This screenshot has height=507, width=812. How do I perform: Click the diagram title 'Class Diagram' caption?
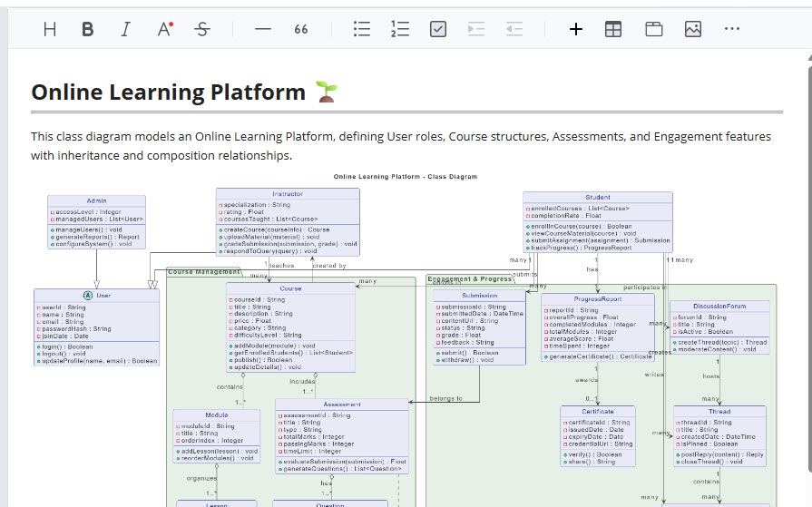[405, 177]
